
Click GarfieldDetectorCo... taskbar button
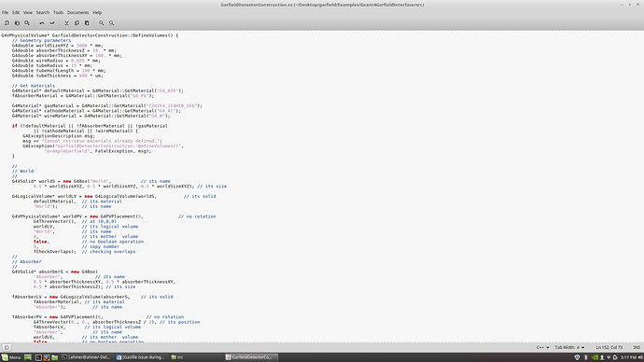point(250,357)
